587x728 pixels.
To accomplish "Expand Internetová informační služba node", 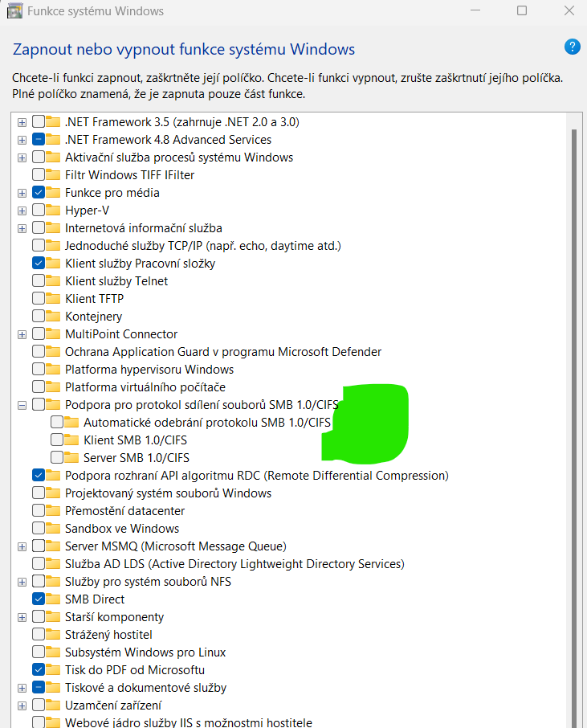I will click(x=22, y=228).
